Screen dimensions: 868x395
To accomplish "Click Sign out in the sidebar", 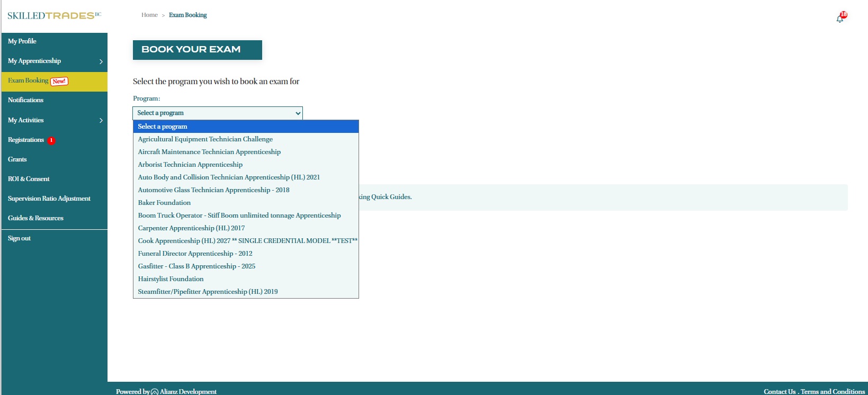I will (19, 238).
